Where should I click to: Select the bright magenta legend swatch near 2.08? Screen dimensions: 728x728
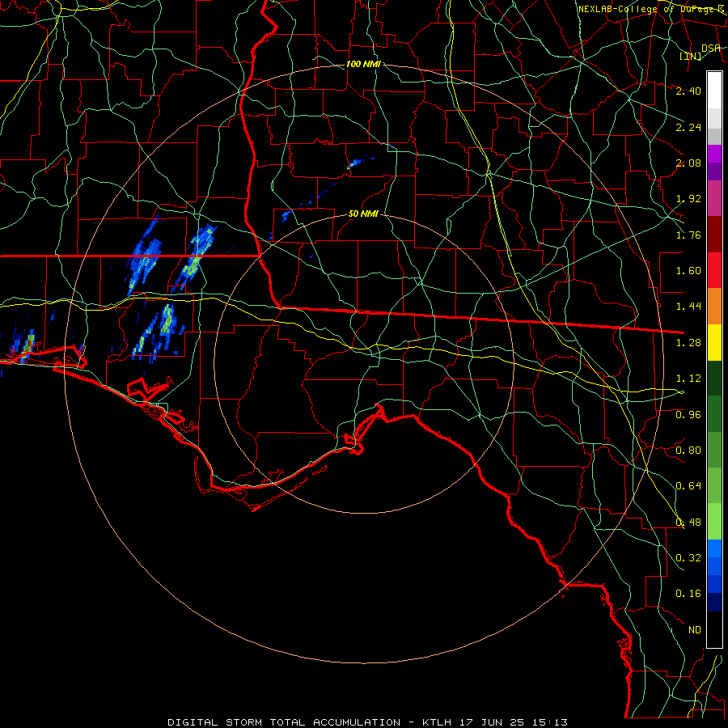[x=714, y=154]
